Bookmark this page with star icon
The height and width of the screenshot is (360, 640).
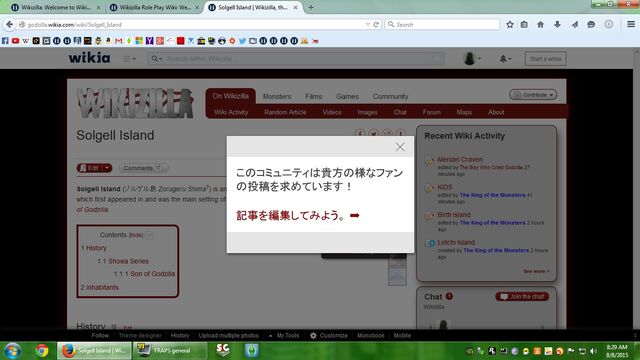[x=510, y=24]
